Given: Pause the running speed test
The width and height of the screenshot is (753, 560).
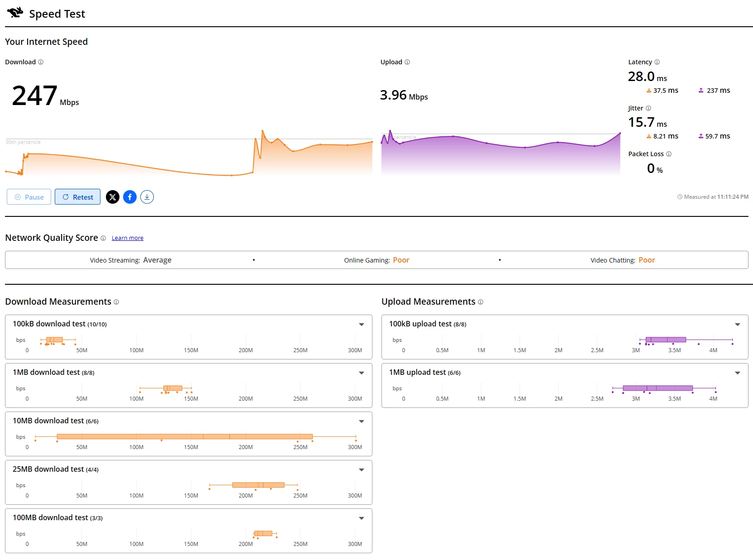Looking at the screenshot, I should (29, 197).
